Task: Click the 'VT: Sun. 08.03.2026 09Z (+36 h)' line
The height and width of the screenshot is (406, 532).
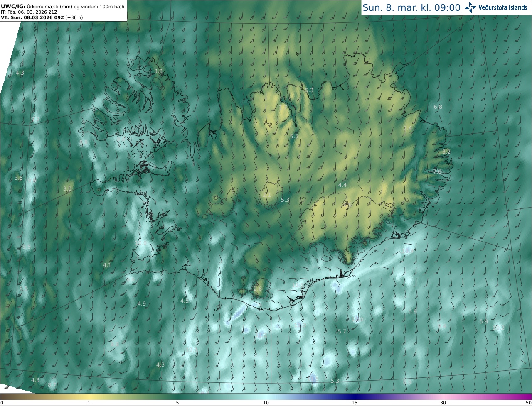Action: coord(42,17)
